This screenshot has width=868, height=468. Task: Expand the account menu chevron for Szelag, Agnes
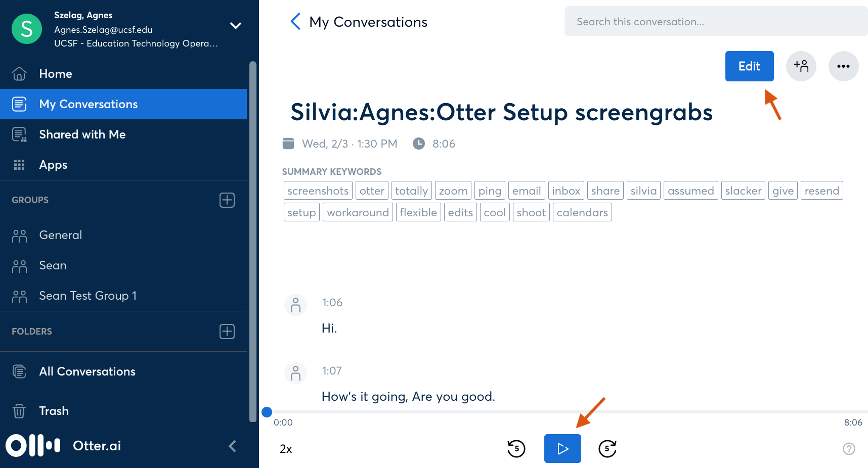tap(236, 25)
